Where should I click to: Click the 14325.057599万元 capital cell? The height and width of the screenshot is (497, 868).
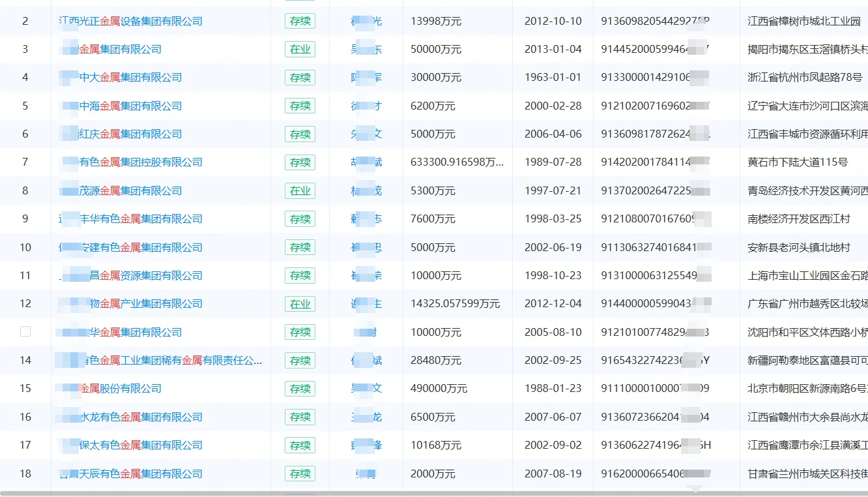[456, 303]
